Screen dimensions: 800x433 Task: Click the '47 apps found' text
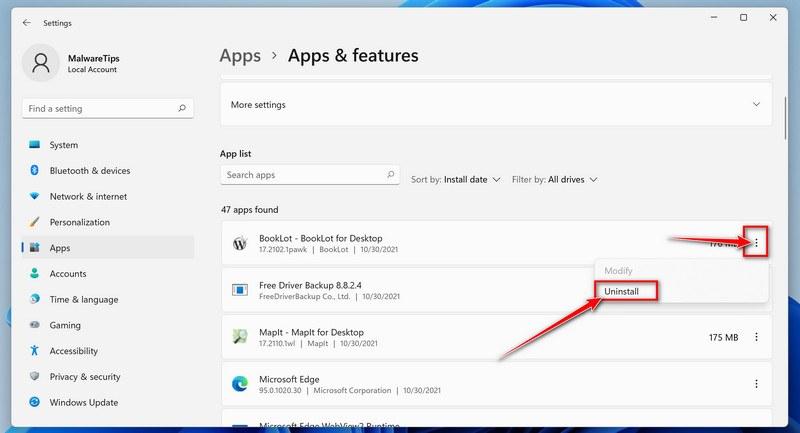[249, 210]
